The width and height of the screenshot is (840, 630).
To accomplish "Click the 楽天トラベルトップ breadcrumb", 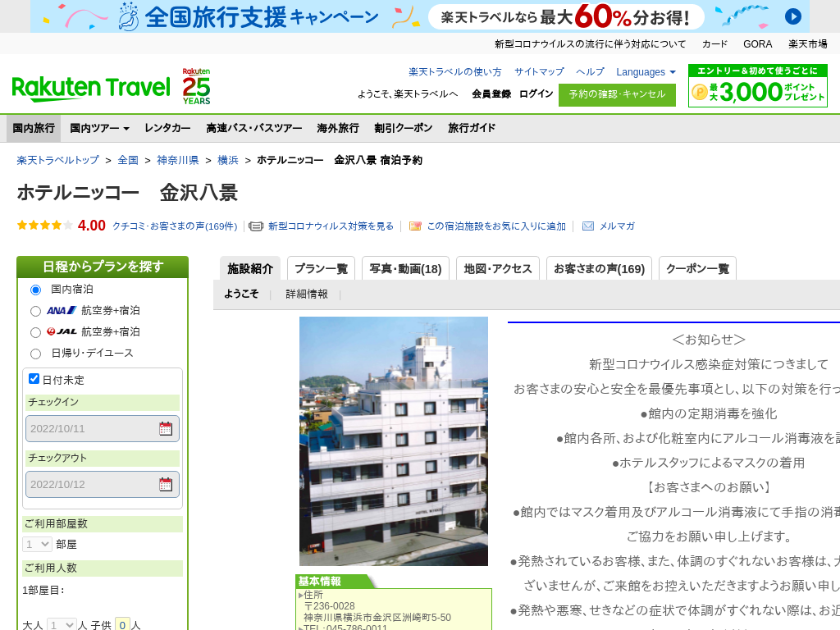I will pyautogui.click(x=58, y=160).
